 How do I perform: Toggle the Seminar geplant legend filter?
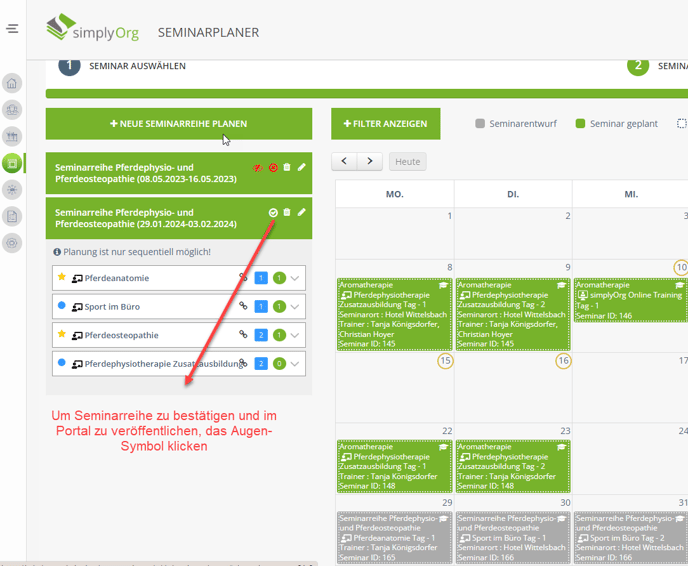[580, 124]
